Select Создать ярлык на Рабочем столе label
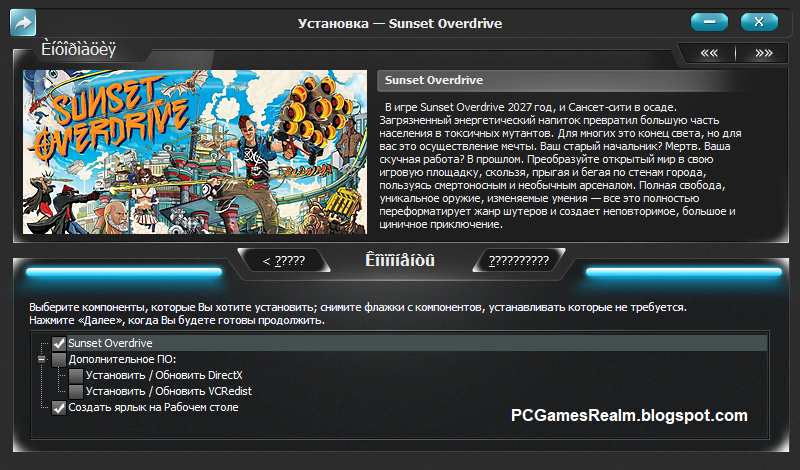This screenshot has width=800, height=470. click(x=154, y=407)
